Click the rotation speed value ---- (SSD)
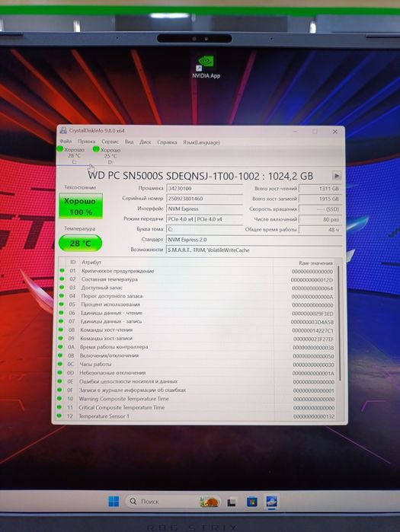400x532 pixels. [320, 209]
